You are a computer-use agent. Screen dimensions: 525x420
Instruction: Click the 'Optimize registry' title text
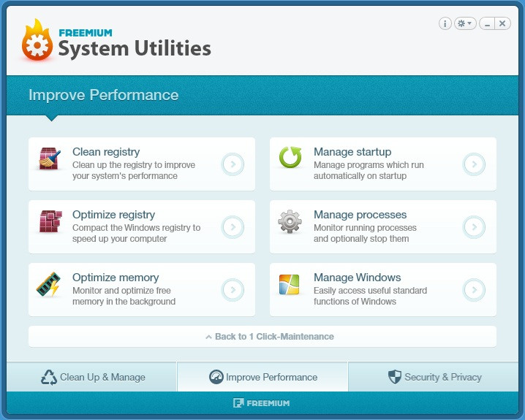[x=114, y=215]
